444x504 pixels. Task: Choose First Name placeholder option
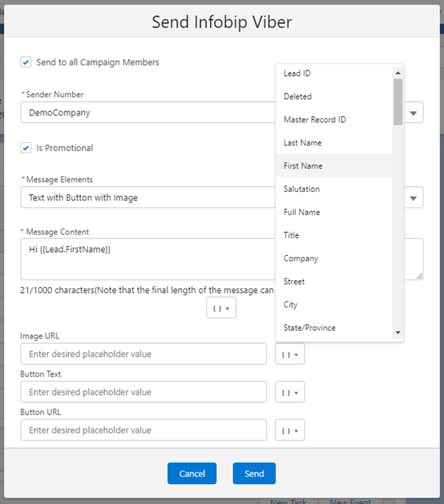point(334,166)
